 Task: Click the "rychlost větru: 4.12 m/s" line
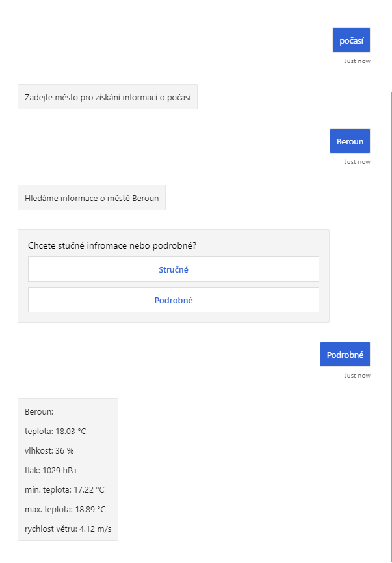(x=68, y=529)
